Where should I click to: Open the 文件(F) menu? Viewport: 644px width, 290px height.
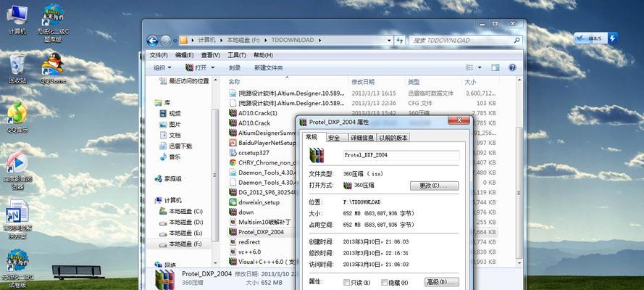point(159,55)
